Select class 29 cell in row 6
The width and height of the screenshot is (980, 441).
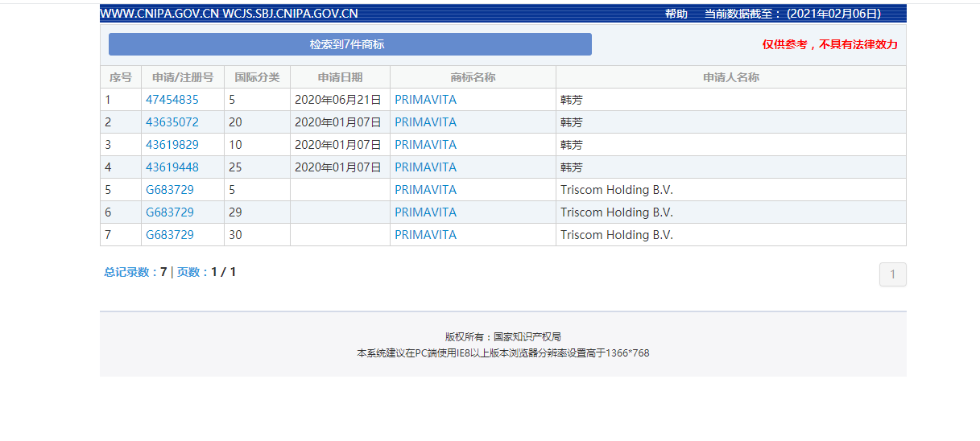257,212
